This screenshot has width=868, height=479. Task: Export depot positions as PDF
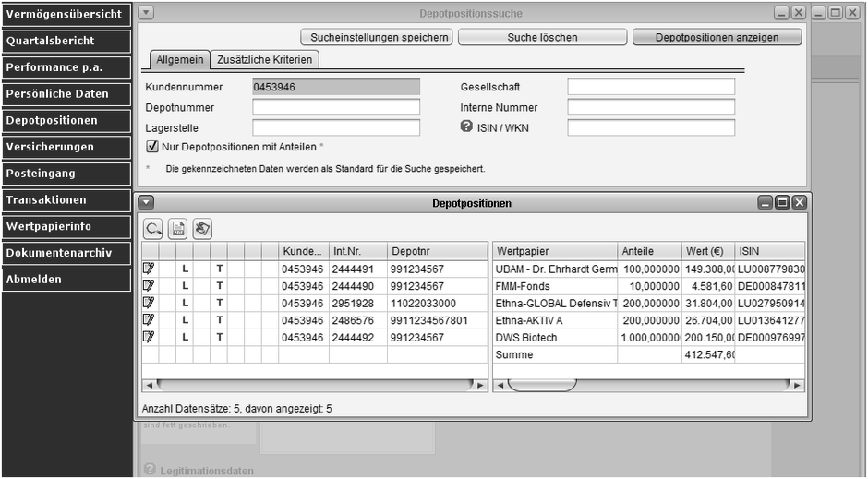tap(178, 227)
